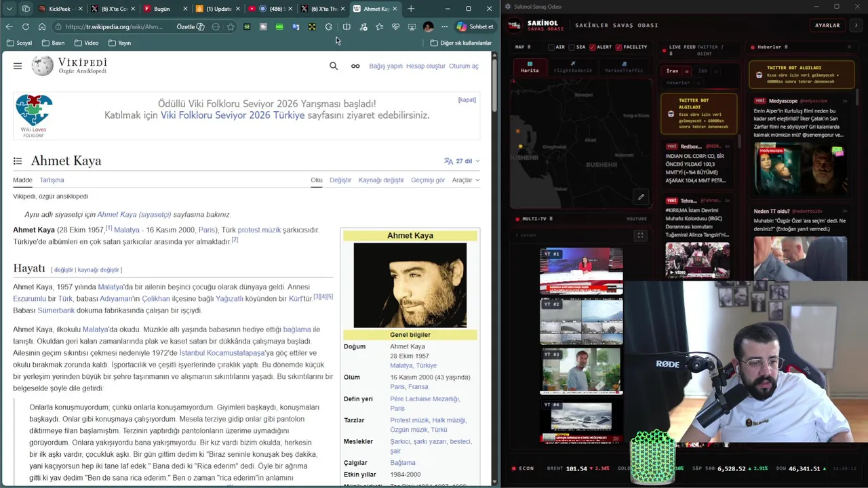The image size is (868, 488).
Task: Open AYARLAR settings in Sakinol window
Action: coord(827,25)
